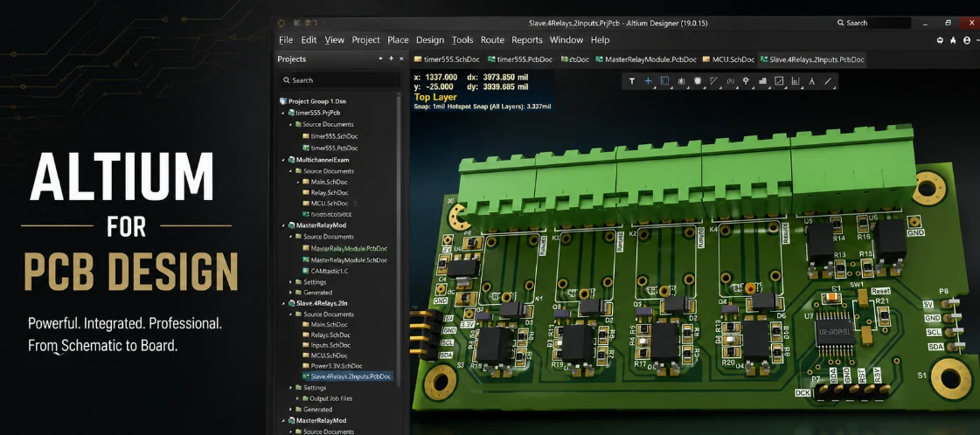Open the Edit menu

[x=309, y=40]
